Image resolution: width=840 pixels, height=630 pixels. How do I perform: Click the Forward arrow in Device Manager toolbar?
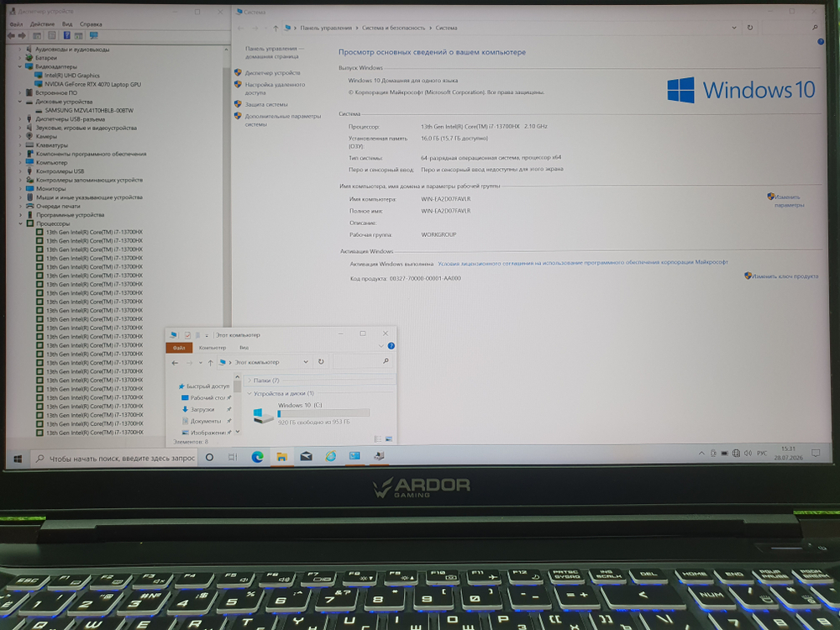(x=22, y=36)
